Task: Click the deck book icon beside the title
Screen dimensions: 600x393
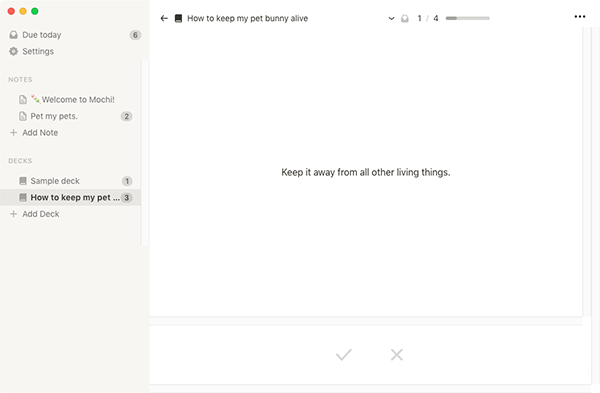Action: [x=178, y=18]
